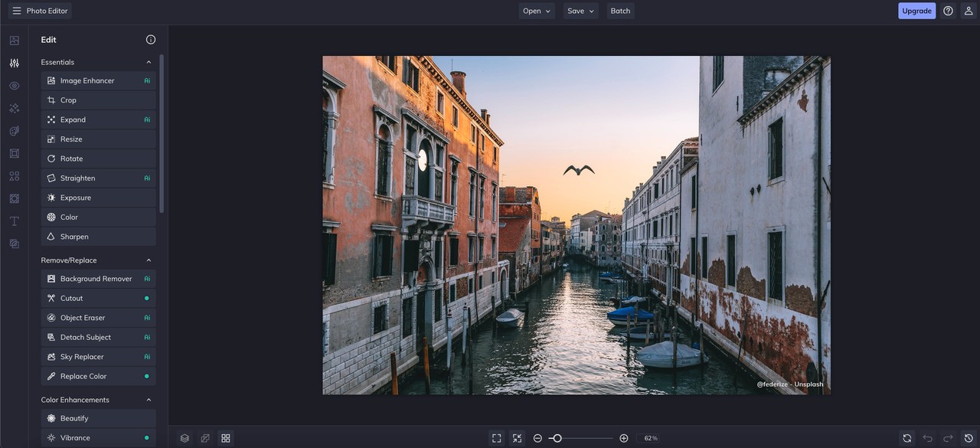980x448 pixels.
Task: Collapse the Color Enhancements section
Action: [x=149, y=400]
